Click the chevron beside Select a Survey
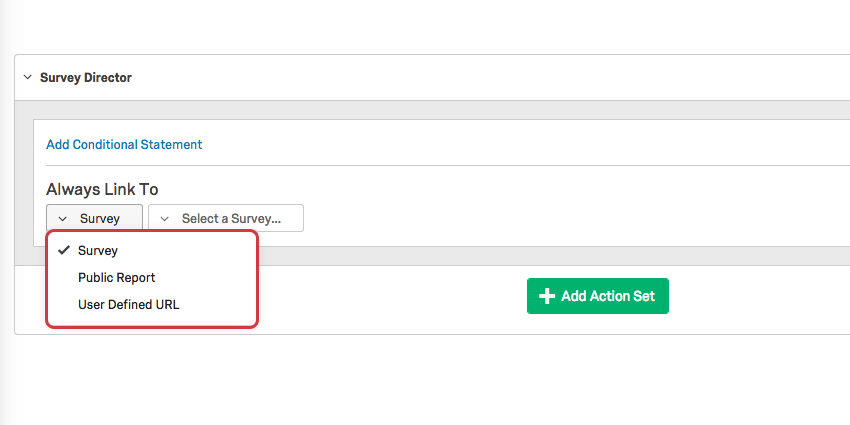 [165, 219]
